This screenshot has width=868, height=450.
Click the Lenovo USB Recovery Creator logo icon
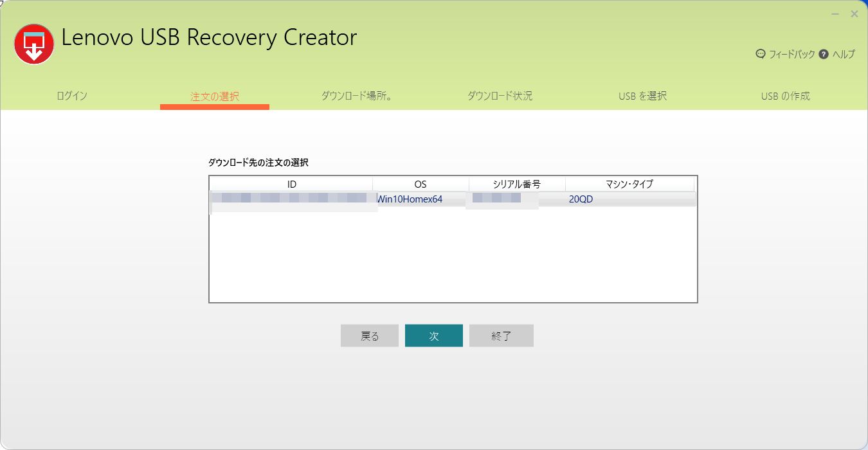tap(34, 44)
